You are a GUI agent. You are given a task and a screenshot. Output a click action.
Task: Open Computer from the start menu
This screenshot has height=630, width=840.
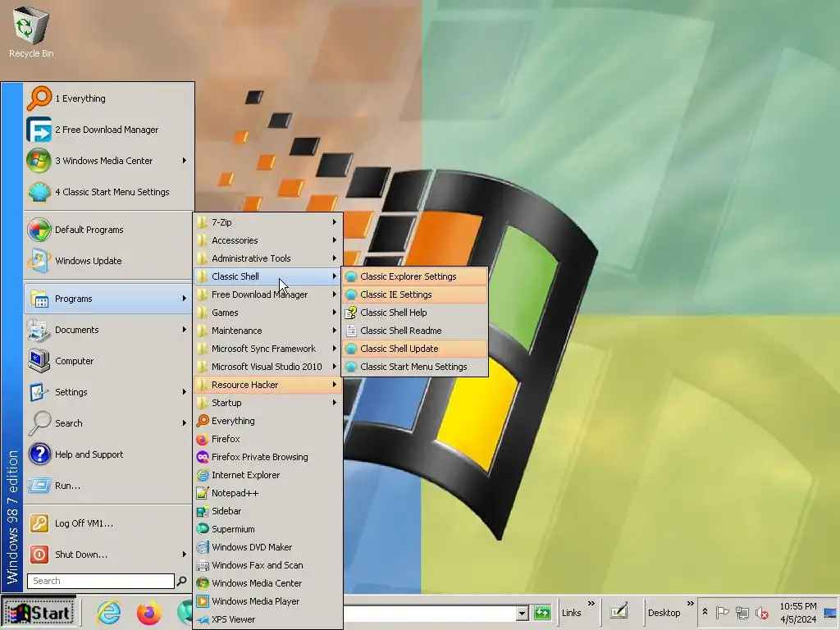(109, 361)
